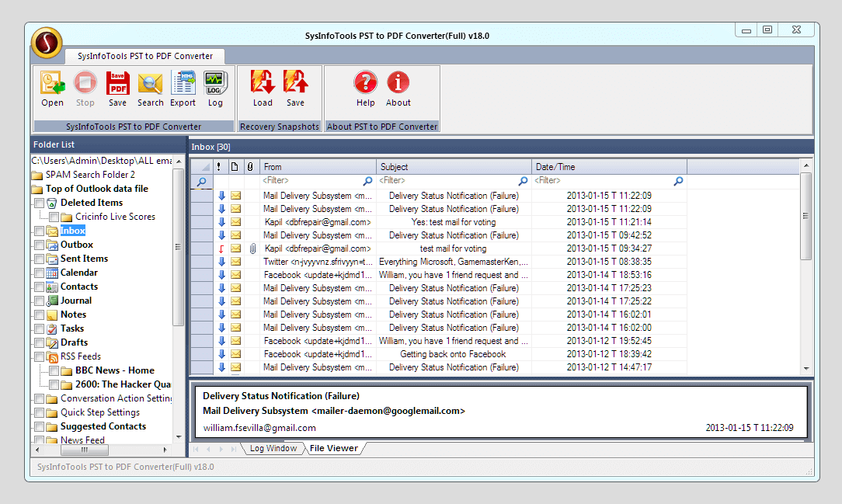Check the Deleted Items checkbox

tap(39, 203)
